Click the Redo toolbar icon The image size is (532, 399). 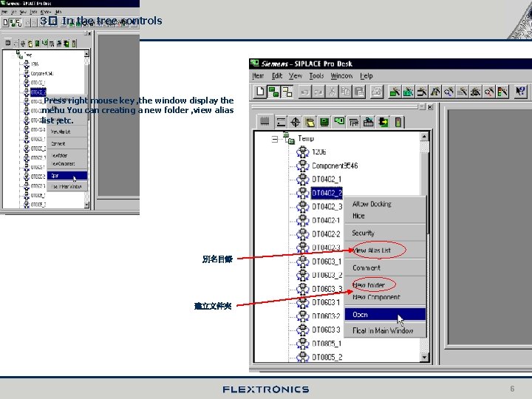coord(318,92)
